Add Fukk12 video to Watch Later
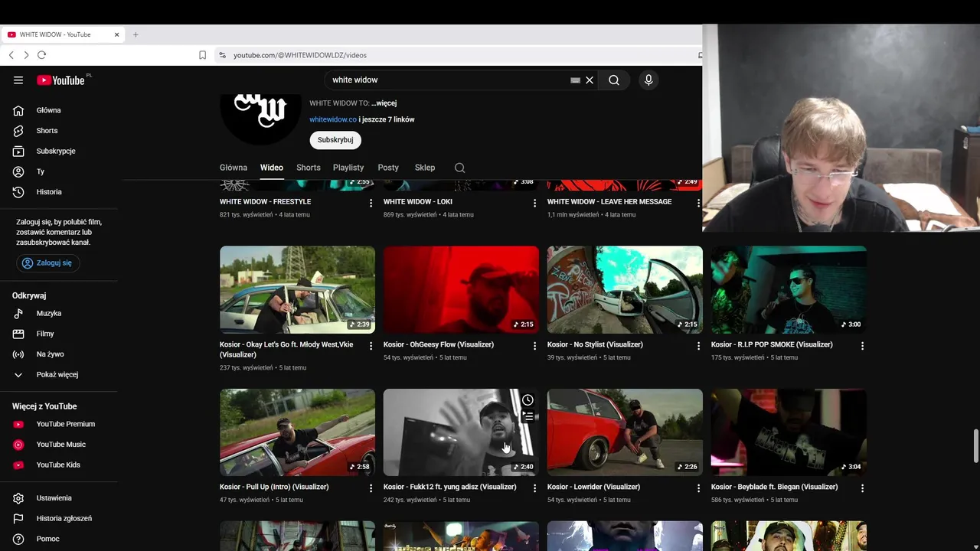Image resolution: width=980 pixels, height=551 pixels. [x=528, y=400]
